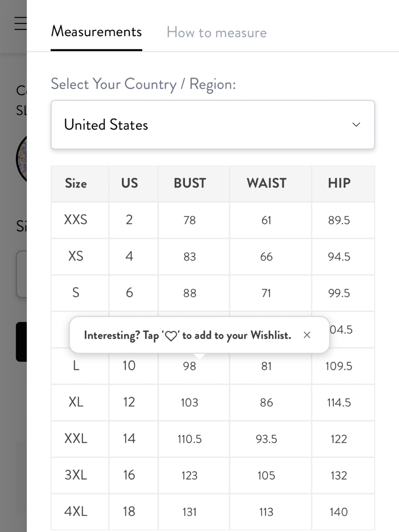
Task: Click the Size column header
Action: 76,183
